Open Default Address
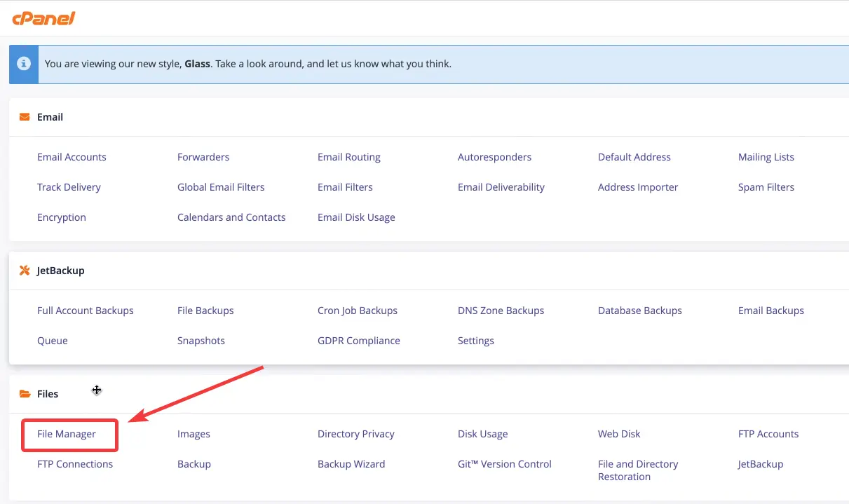The height and width of the screenshot is (504, 849). pos(634,157)
